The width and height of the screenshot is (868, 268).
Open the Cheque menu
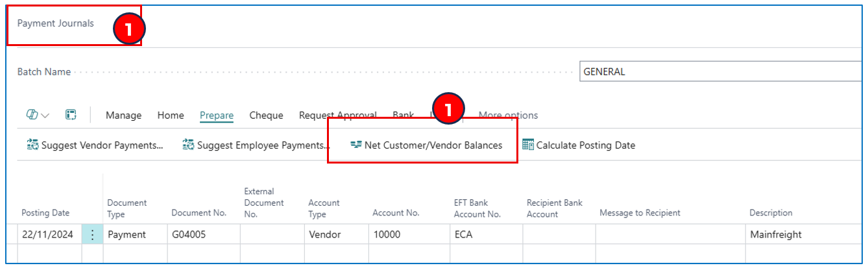pyautogui.click(x=266, y=116)
